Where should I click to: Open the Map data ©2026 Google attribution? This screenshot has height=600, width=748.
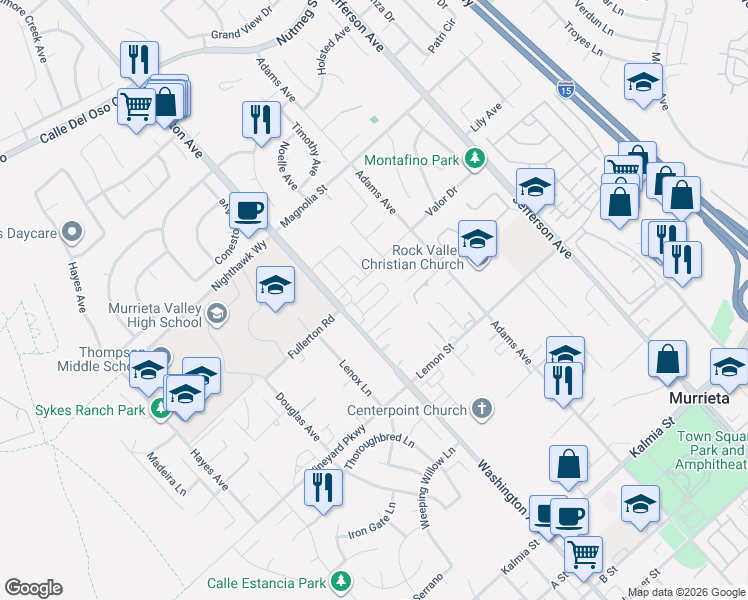point(686,593)
